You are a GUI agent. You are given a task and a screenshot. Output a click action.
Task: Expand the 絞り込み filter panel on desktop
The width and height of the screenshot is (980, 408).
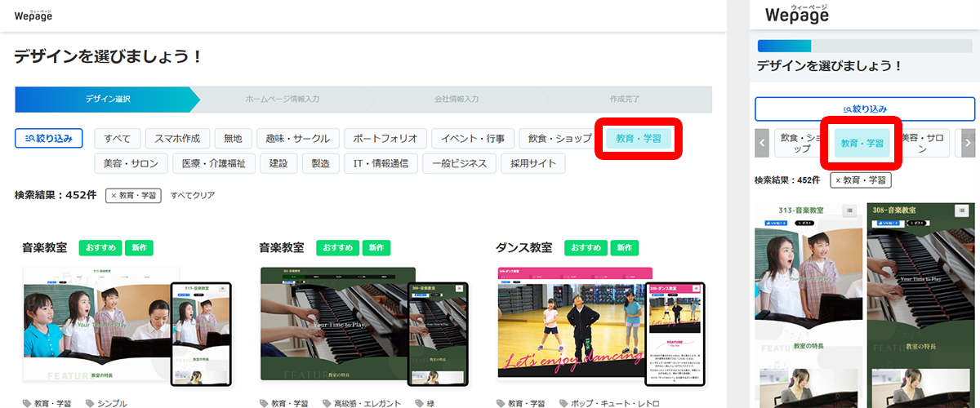(48, 139)
